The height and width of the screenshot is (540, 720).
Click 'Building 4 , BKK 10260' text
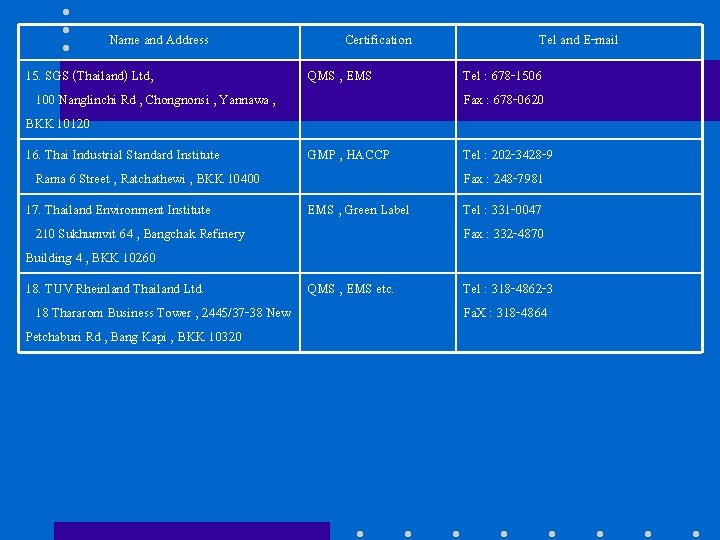click(90, 258)
